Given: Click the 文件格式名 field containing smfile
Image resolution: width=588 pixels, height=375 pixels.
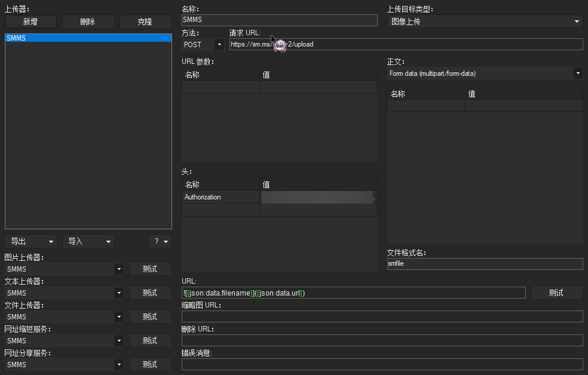Looking at the screenshot, I should click(485, 264).
